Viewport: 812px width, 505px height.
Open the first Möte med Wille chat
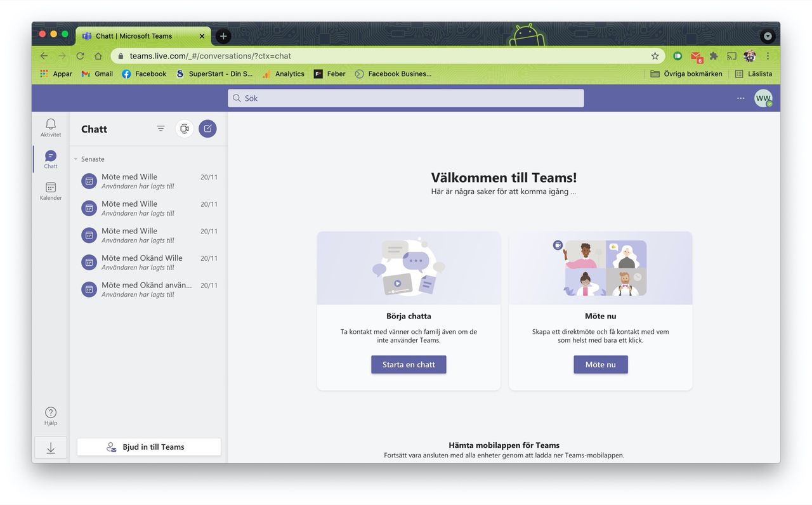[149, 181]
